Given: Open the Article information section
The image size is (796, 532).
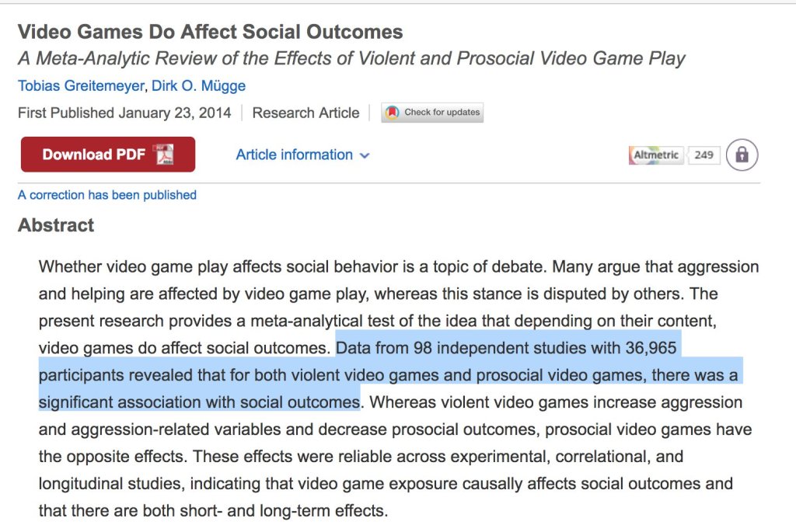Looking at the screenshot, I should (295, 155).
